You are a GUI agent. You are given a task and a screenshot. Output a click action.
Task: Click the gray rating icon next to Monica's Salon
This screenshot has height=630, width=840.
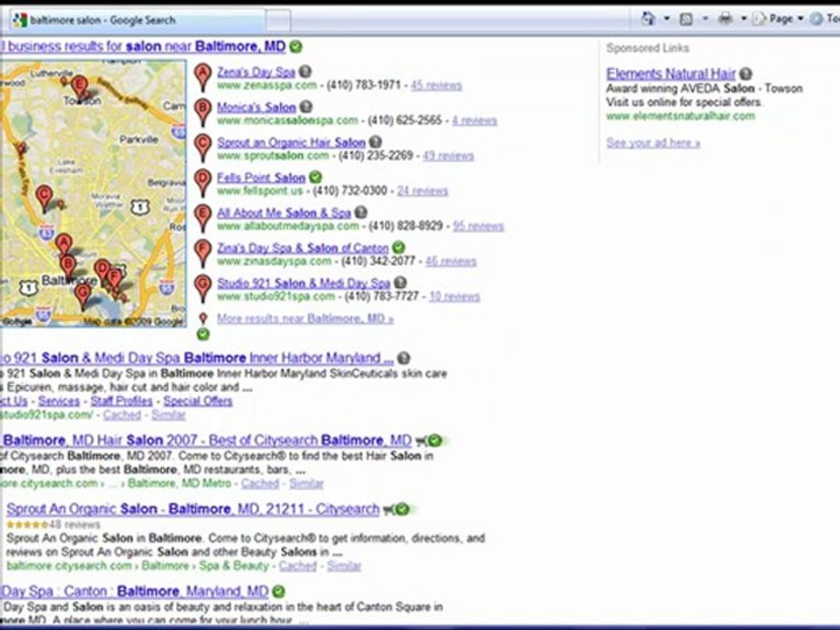(306, 107)
